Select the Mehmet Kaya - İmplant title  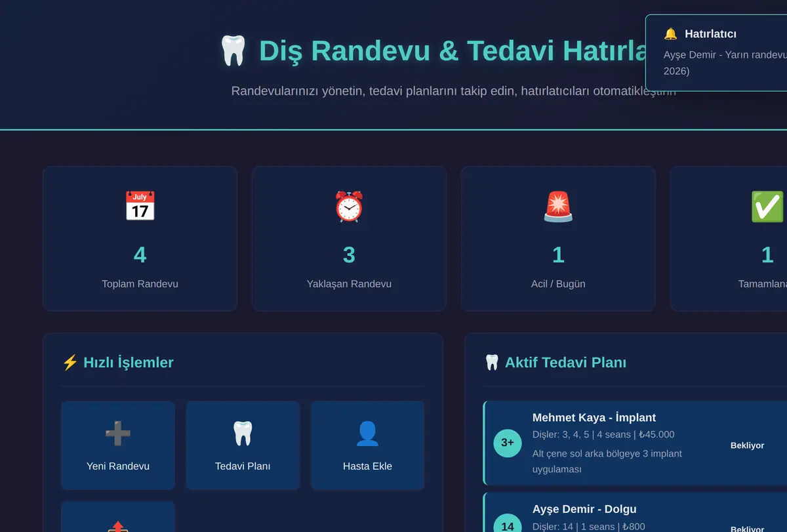(594, 417)
